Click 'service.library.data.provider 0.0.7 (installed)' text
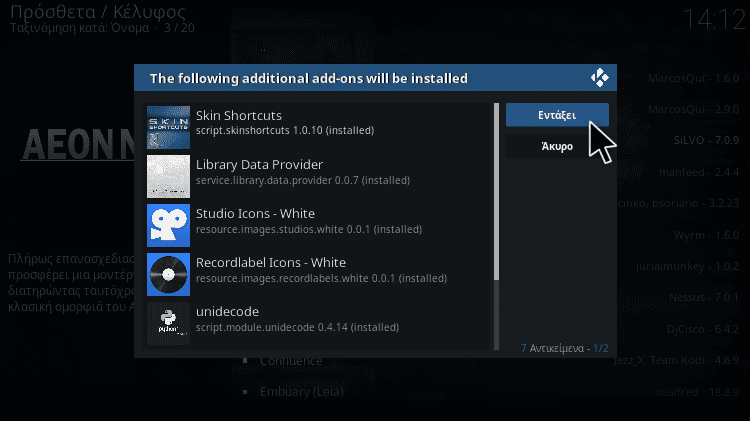Viewport: 750px width, 421px height. [303, 180]
